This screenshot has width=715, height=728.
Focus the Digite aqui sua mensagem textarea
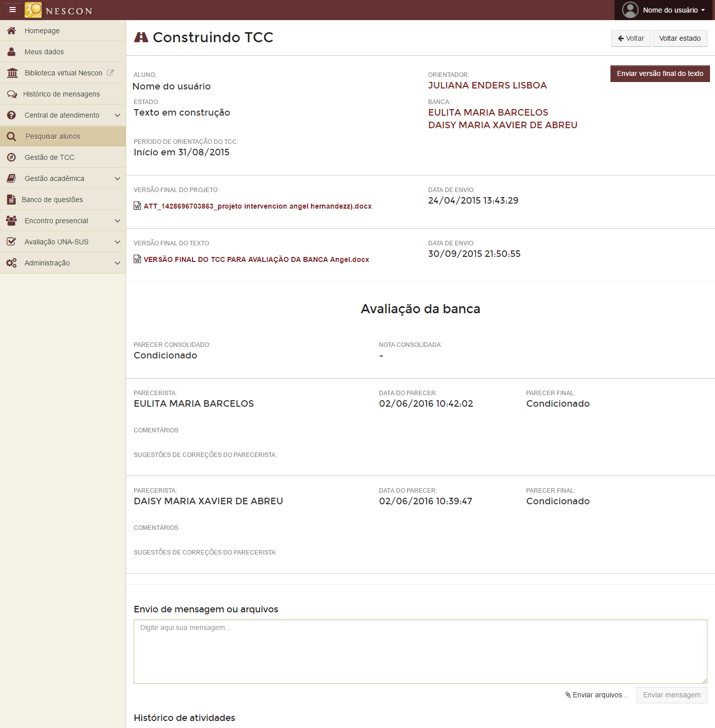[420, 652]
